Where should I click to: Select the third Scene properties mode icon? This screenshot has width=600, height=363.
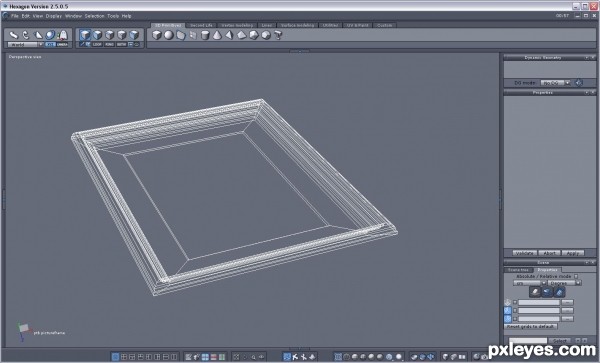coord(559,292)
